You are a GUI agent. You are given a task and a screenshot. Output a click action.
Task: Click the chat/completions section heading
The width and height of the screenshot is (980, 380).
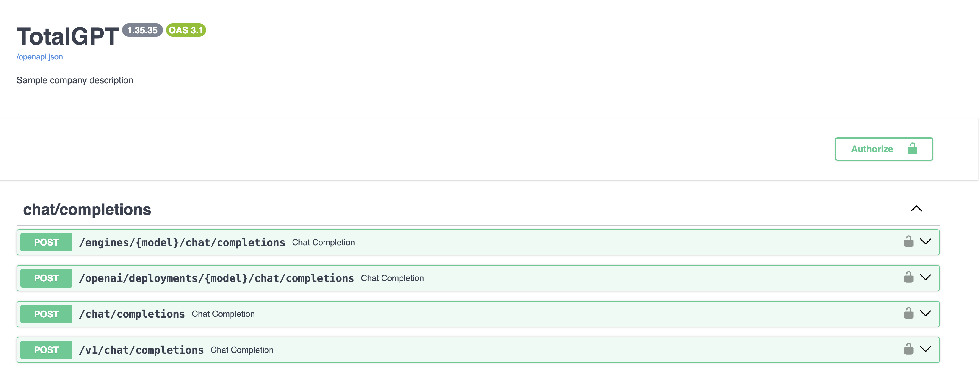click(87, 210)
